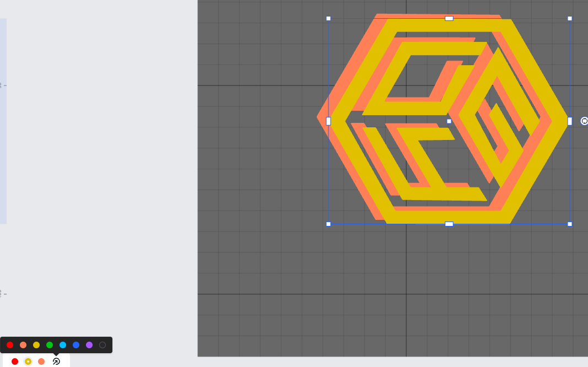Click the light blue vertical scrollbar at left
588x367 pixels.
click(x=3, y=121)
